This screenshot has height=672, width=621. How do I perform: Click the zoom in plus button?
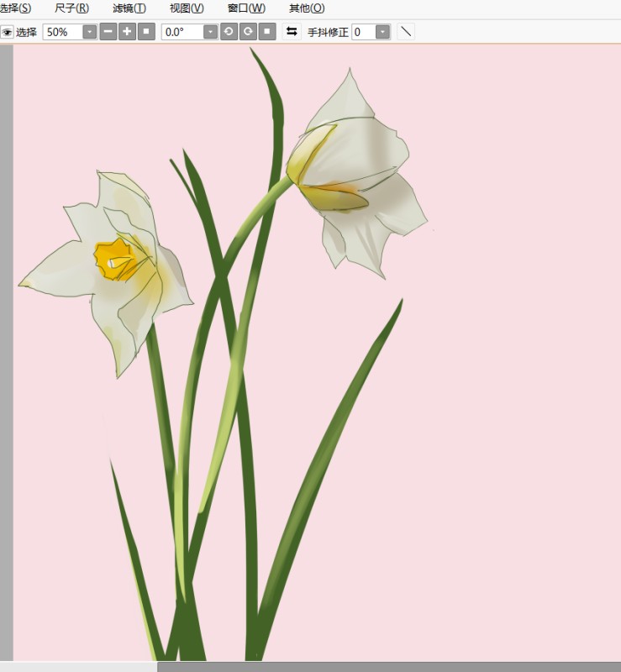[x=127, y=32]
